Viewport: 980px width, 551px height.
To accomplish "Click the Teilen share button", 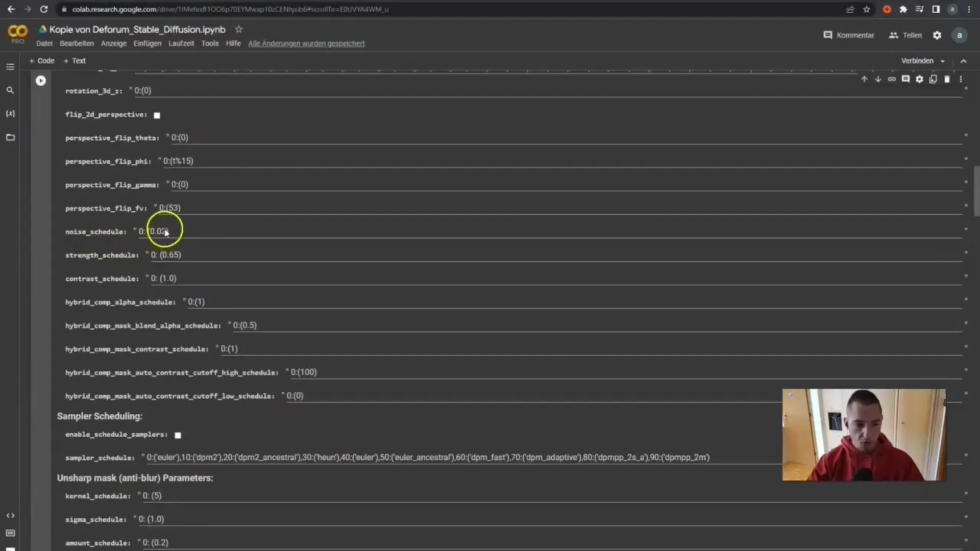I will pyautogui.click(x=905, y=35).
